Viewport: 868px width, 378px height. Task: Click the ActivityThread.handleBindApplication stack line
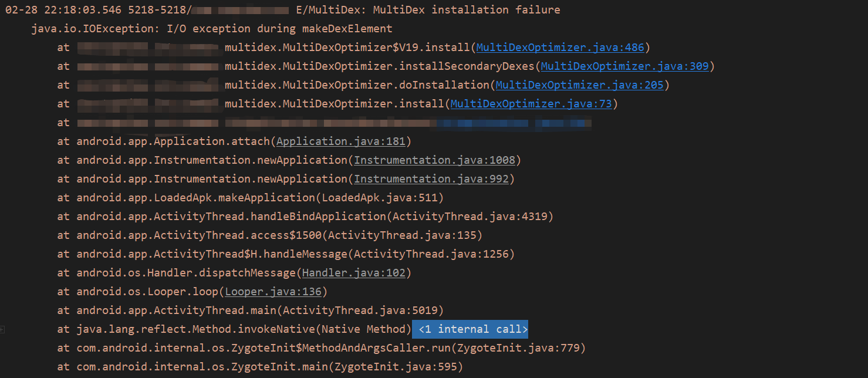(305, 217)
